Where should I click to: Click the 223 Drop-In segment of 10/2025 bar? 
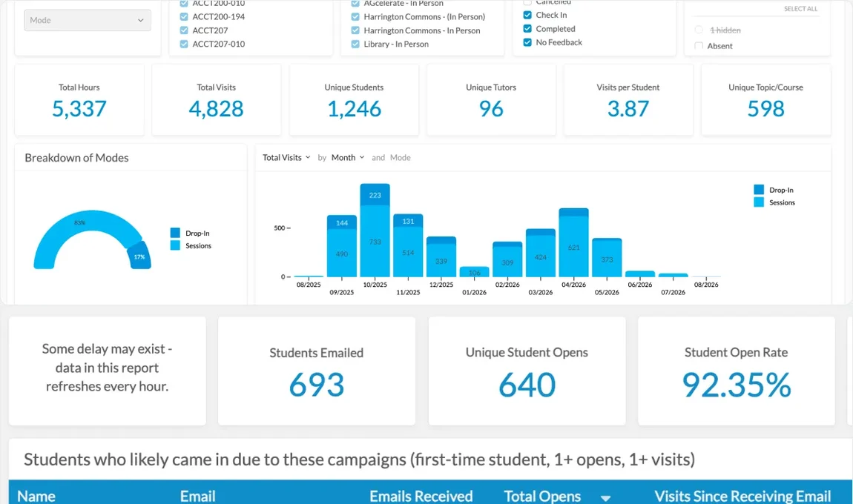[x=375, y=195]
